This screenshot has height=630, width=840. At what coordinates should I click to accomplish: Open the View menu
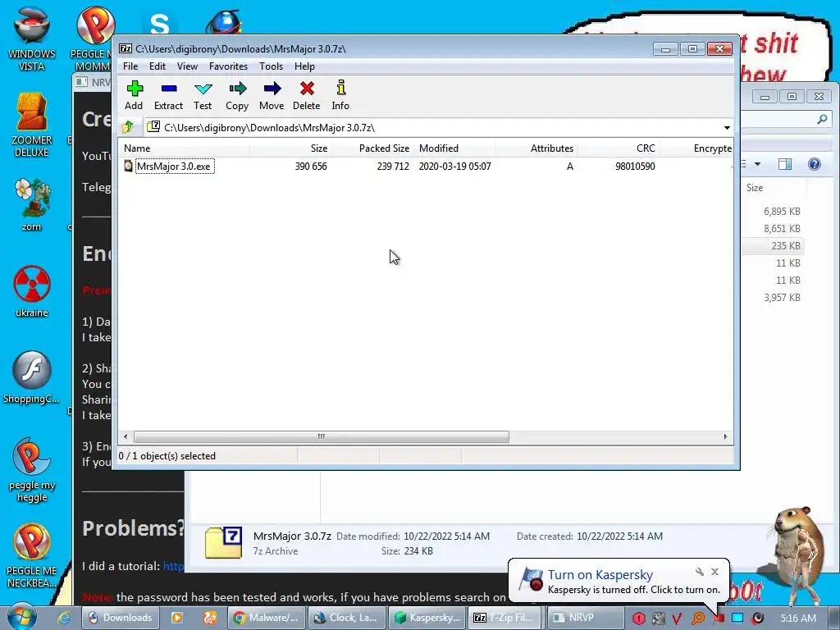tap(187, 66)
